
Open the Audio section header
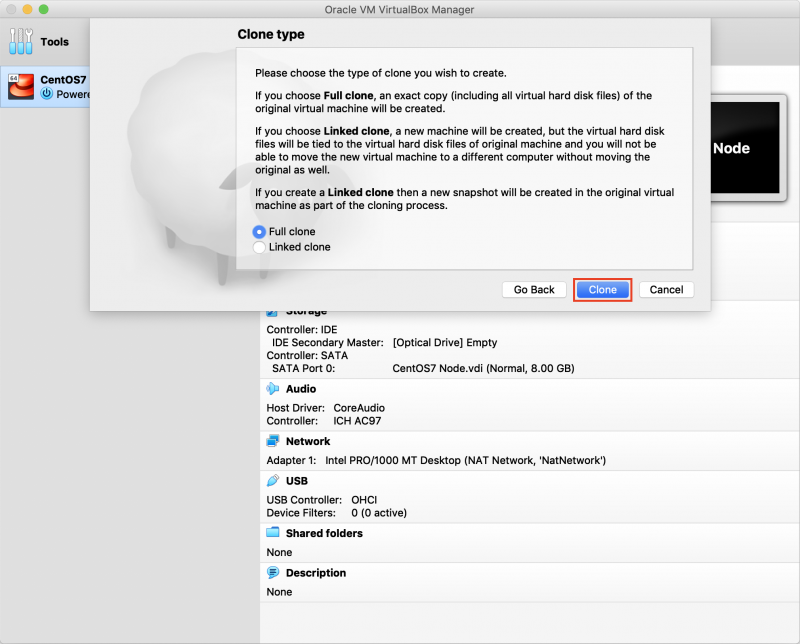click(x=301, y=389)
